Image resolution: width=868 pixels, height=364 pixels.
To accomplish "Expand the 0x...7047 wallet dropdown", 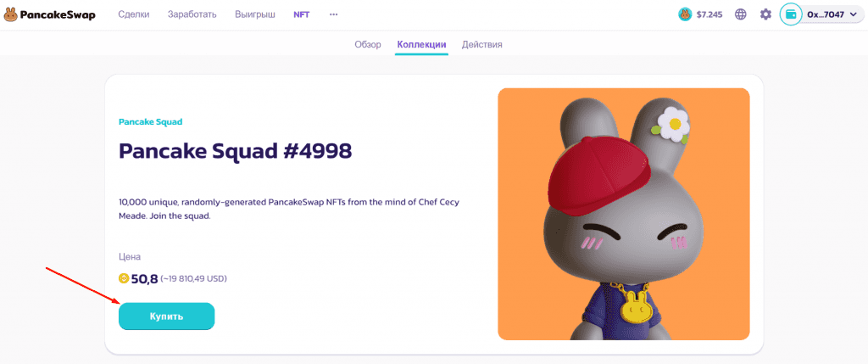I will click(831, 15).
